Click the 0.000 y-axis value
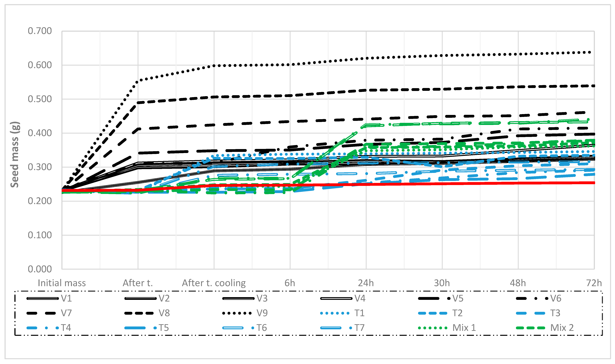615x364 pixels. [40, 269]
